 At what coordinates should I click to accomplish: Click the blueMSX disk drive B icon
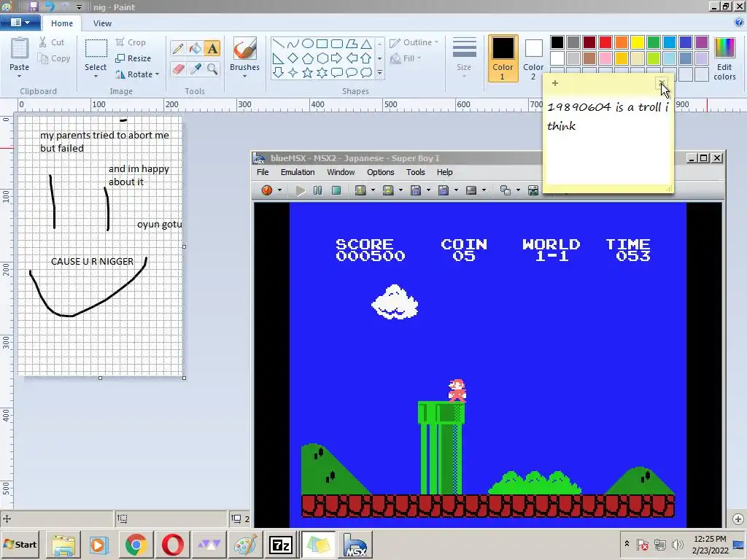pyautogui.click(x=444, y=190)
